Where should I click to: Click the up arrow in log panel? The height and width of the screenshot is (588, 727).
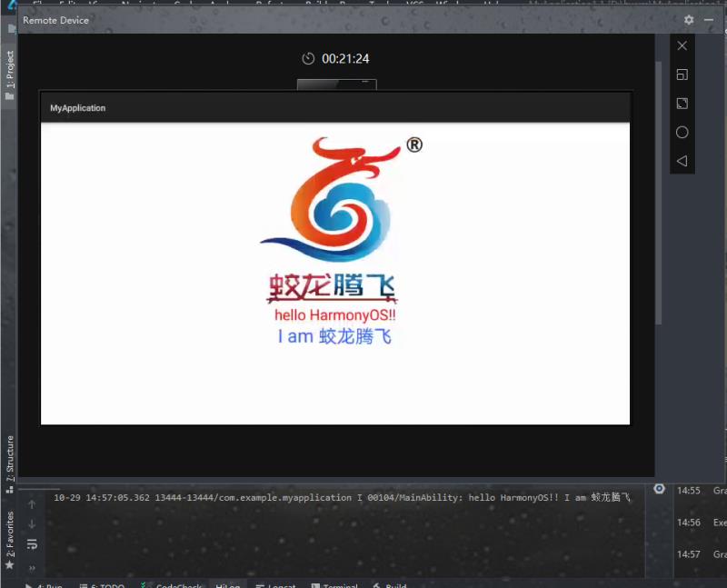[32, 504]
